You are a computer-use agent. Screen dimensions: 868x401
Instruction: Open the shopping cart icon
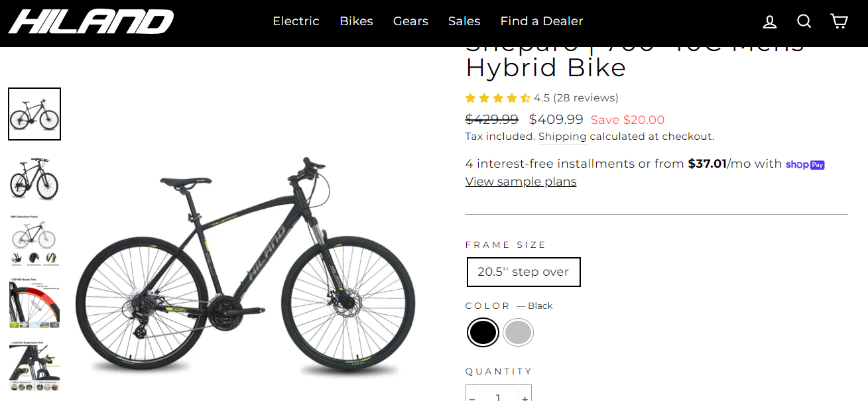coord(839,22)
